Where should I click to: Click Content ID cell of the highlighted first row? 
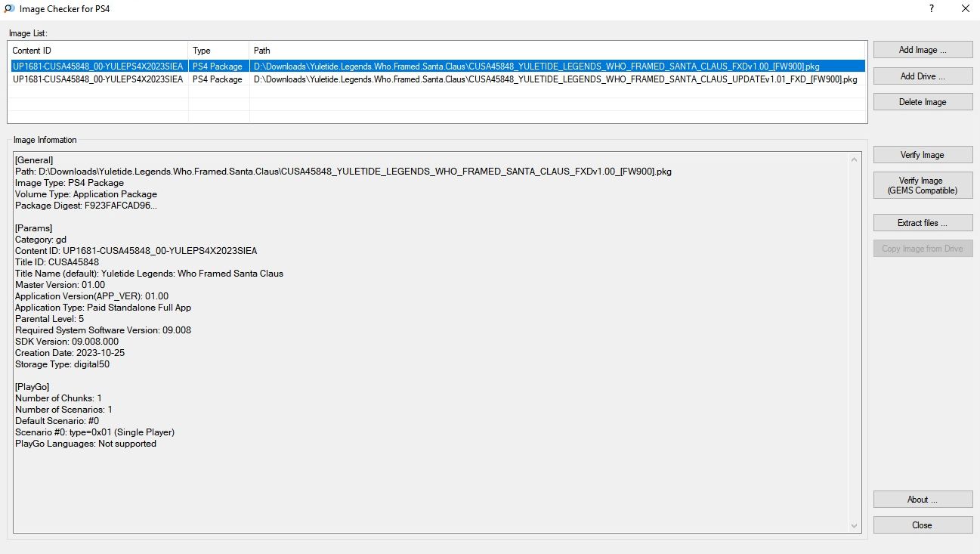(97, 67)
